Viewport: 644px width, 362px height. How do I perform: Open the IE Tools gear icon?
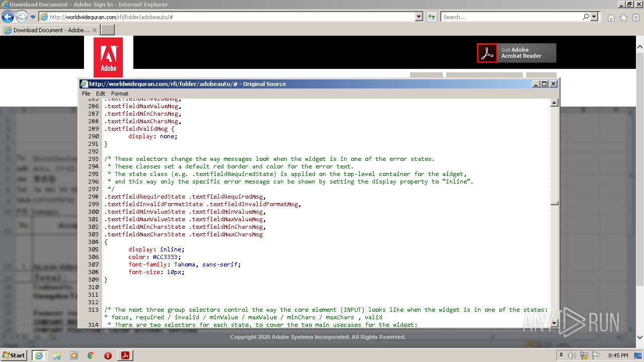(x=636, y=18)
